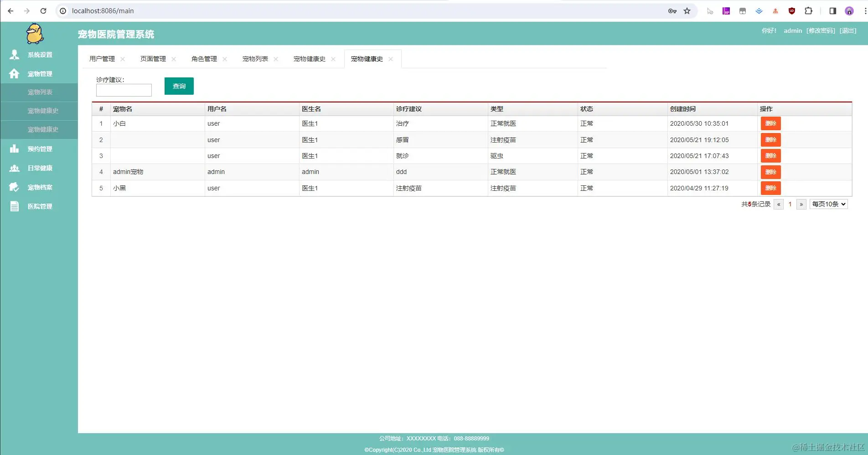Switch to the 页面管理 tab
The width and height of the screenshot is (868, 455).
point(153,59)
